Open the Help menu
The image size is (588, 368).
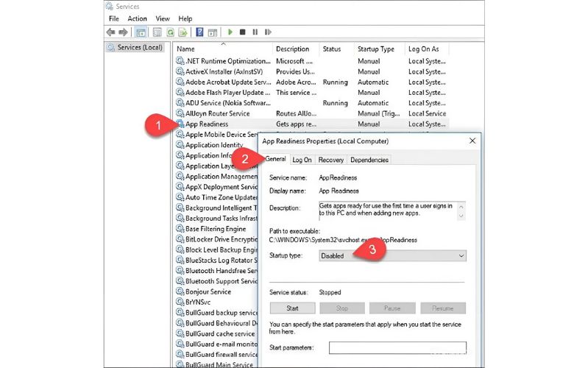pos(185,18)
